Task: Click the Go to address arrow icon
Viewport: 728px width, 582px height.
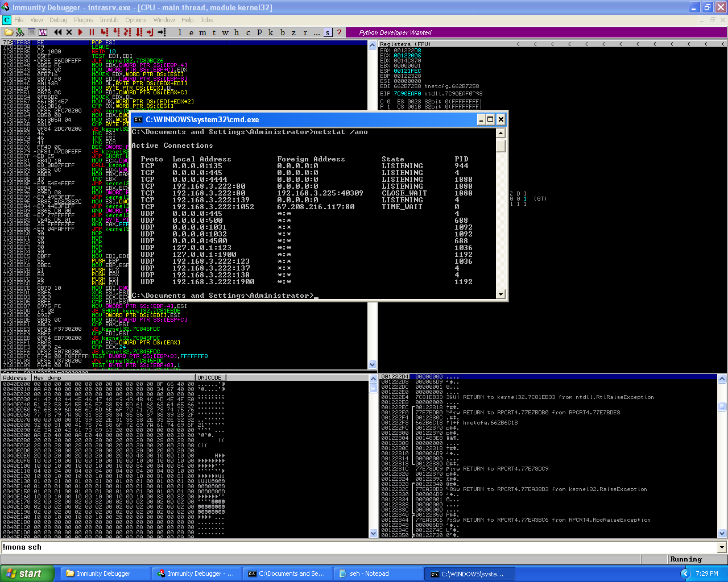Action: click(162, 32)
